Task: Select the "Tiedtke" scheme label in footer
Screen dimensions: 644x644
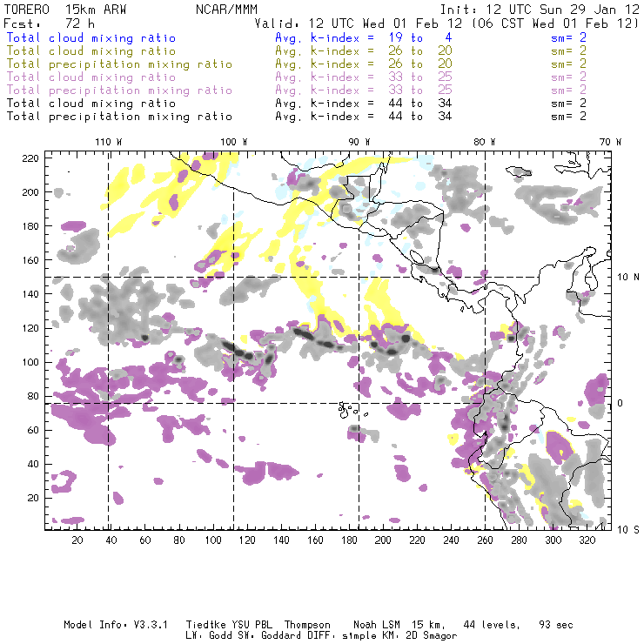Action: 206,625
